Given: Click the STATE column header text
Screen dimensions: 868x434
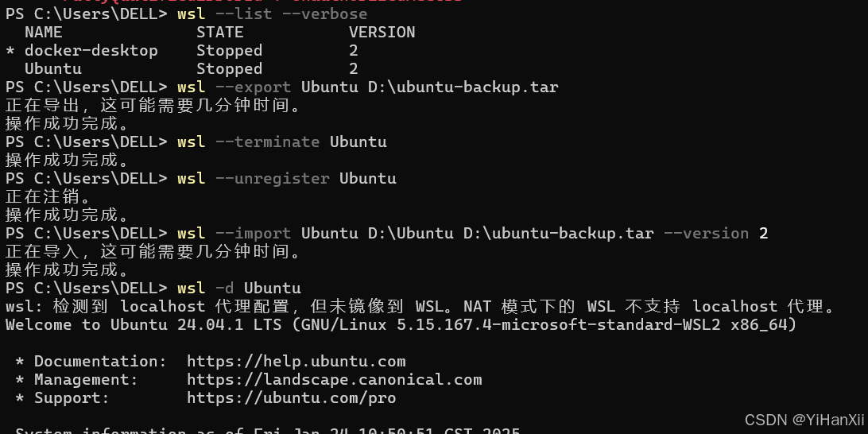Looking at the screenshot, I should tap(219, 32).
